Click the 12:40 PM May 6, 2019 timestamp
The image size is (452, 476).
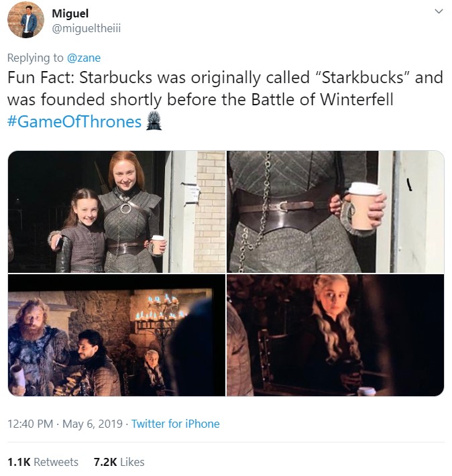(66, 424)
